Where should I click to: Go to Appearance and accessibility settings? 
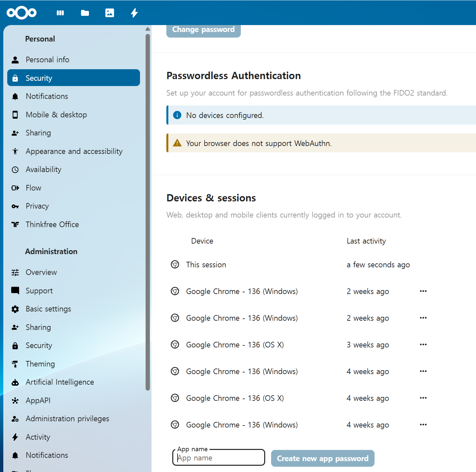coord(73,151)
